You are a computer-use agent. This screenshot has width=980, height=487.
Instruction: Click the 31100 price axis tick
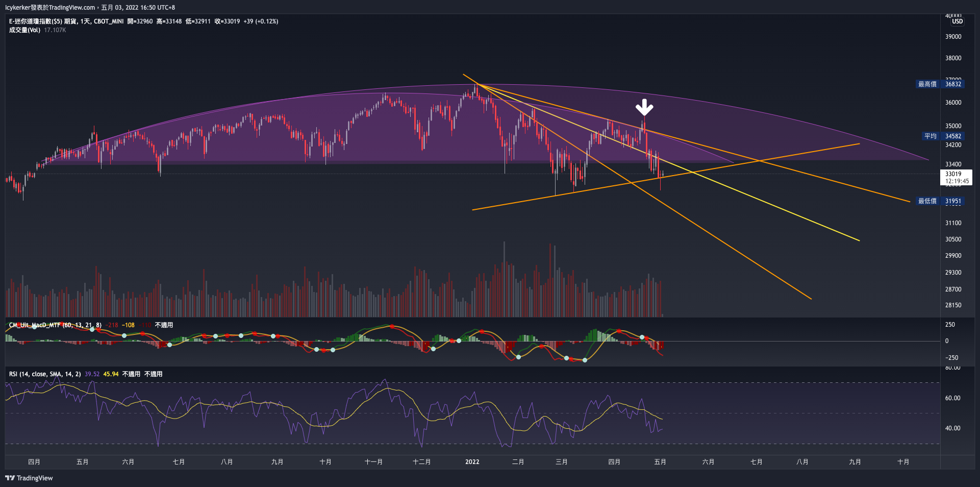pos(953,223)
